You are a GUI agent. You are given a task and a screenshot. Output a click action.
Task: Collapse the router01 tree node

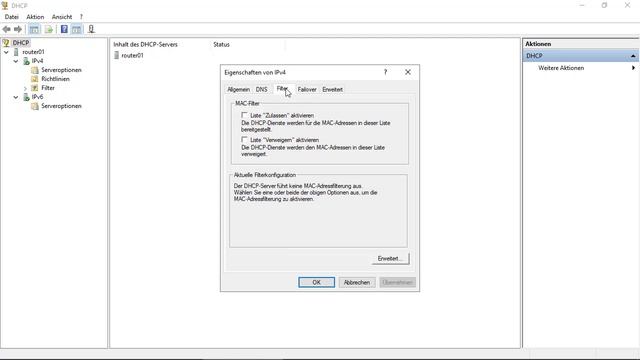click(6, 52)
